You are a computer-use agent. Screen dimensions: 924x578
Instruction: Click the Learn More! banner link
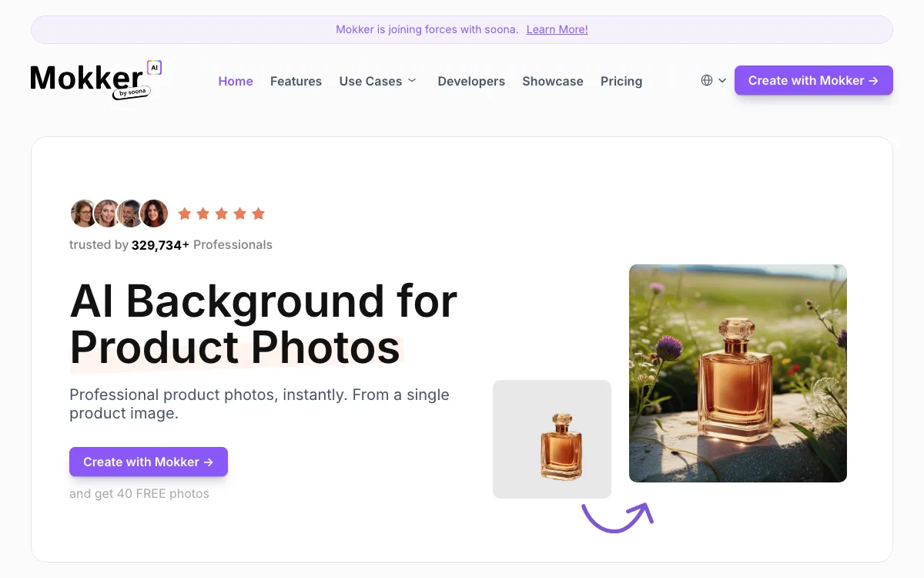coord(557,29)
